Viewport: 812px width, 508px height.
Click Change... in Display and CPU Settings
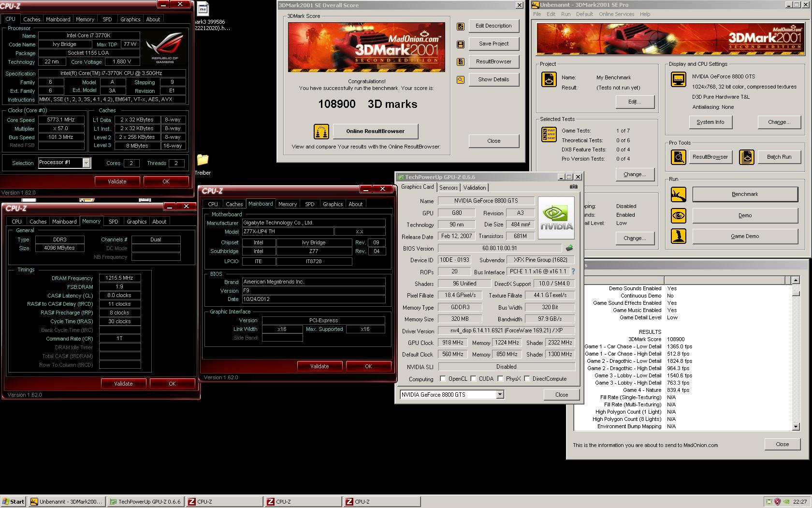pos(779,122)
